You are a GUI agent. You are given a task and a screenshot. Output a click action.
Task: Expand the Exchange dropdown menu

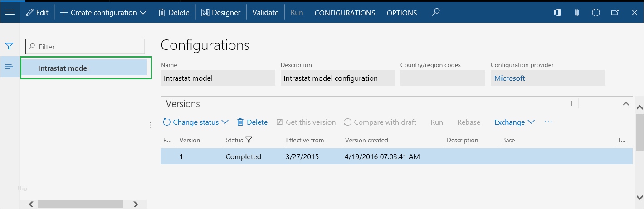tap(514, 122)
